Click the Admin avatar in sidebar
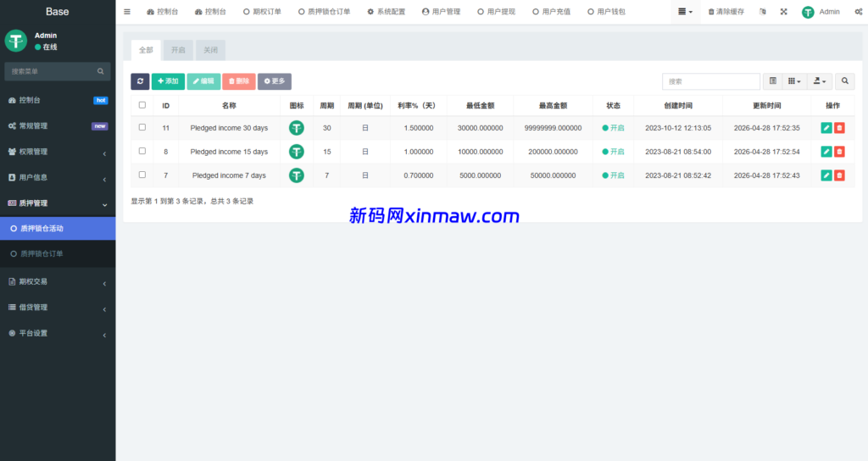The height and width of the screenshot is (461, 868). click(16, 41)
